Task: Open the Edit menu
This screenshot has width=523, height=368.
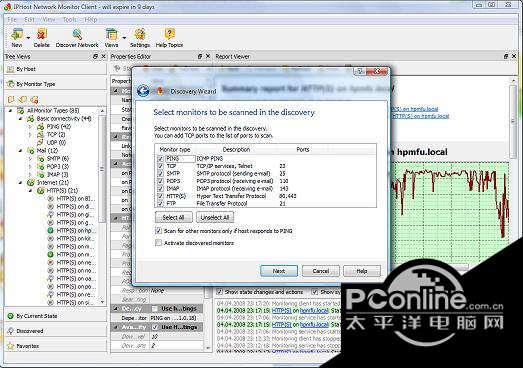Action: (29, 20)
